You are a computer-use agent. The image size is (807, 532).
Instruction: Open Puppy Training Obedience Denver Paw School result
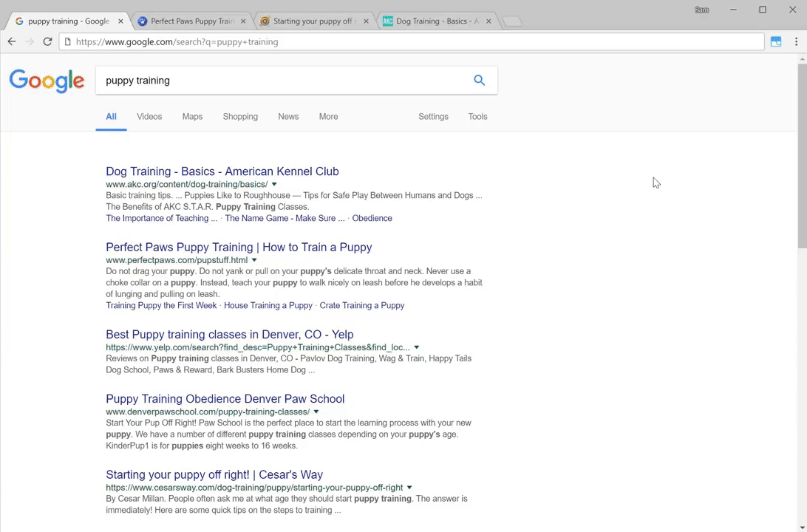[x=225, y=399]
